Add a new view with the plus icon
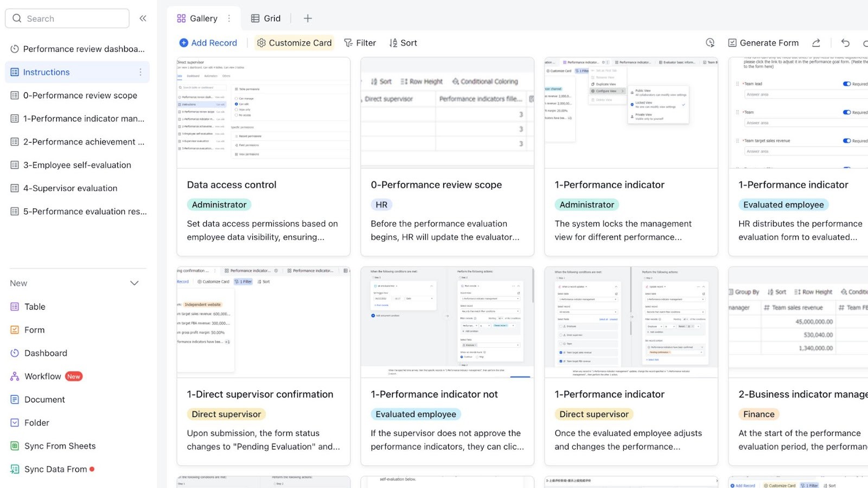 pyautogui.click(x=308, y=18)
